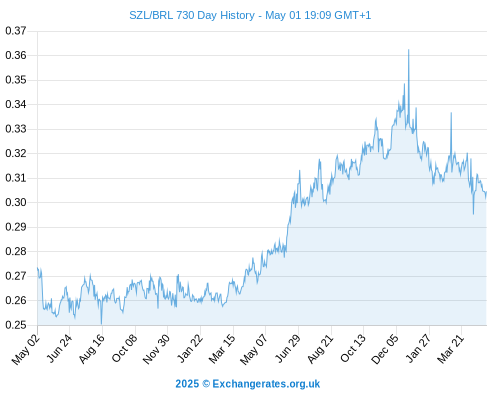Select the May 07 date label

pyautogui.click(x=254, y=350)
